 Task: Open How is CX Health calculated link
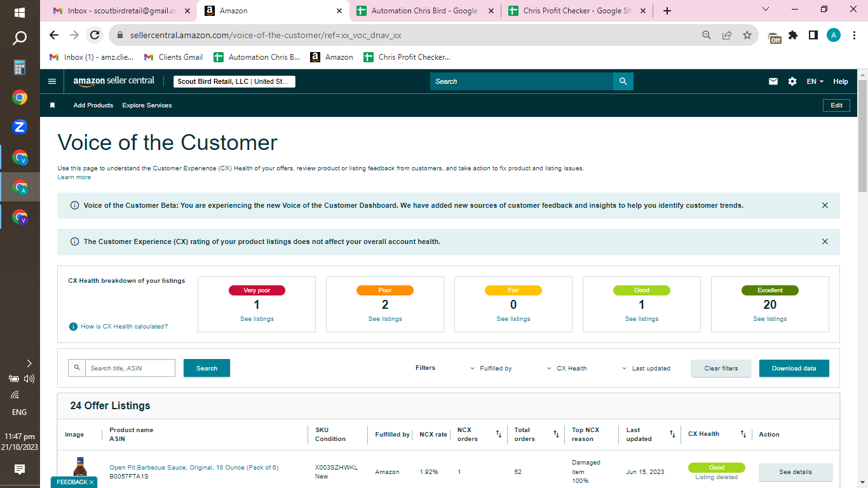point(125,327)
